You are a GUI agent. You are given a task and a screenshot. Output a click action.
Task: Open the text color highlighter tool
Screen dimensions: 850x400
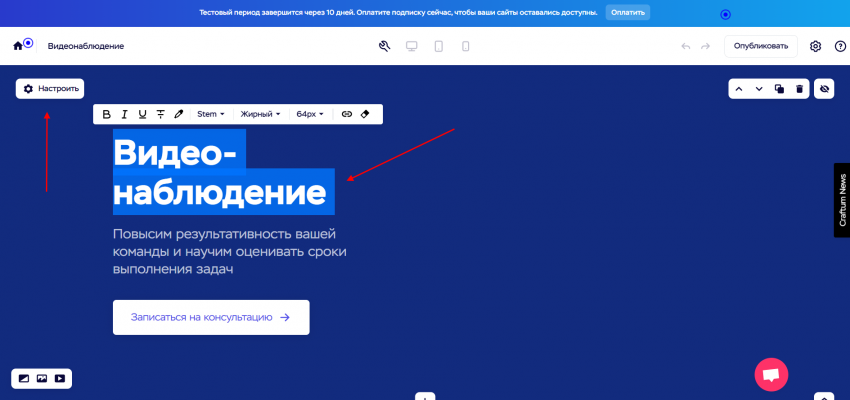(179, 114)
